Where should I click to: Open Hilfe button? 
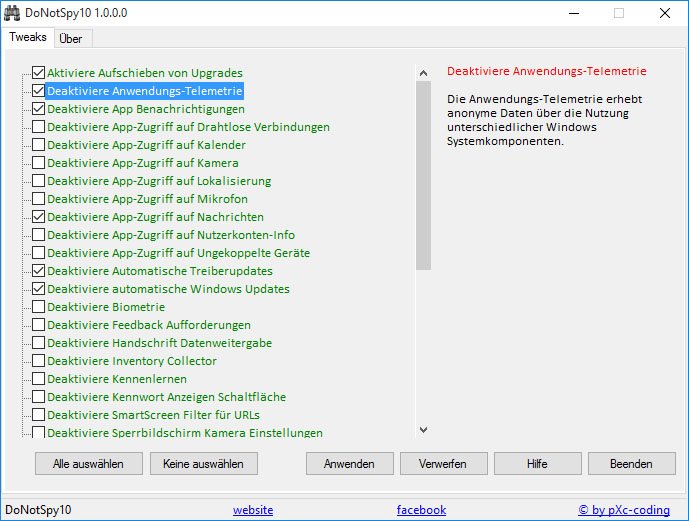click(538, 464)
